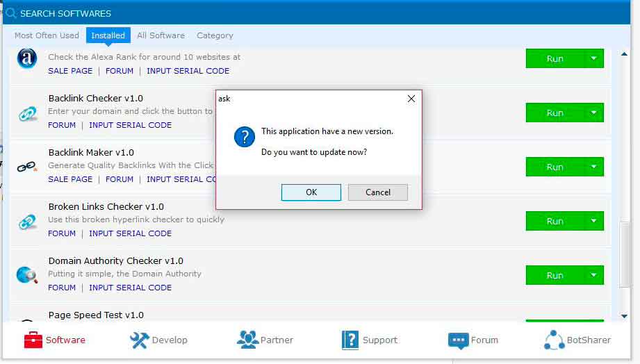Viewport: 640px width, 364px height.
Task: Open INPUT SERIAL CODE for Broken Links Checker
Action: [130, 233]
